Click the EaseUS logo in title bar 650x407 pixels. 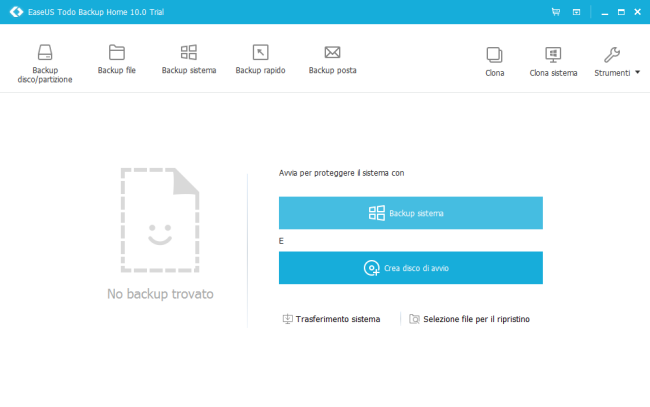tap(14, 12)
